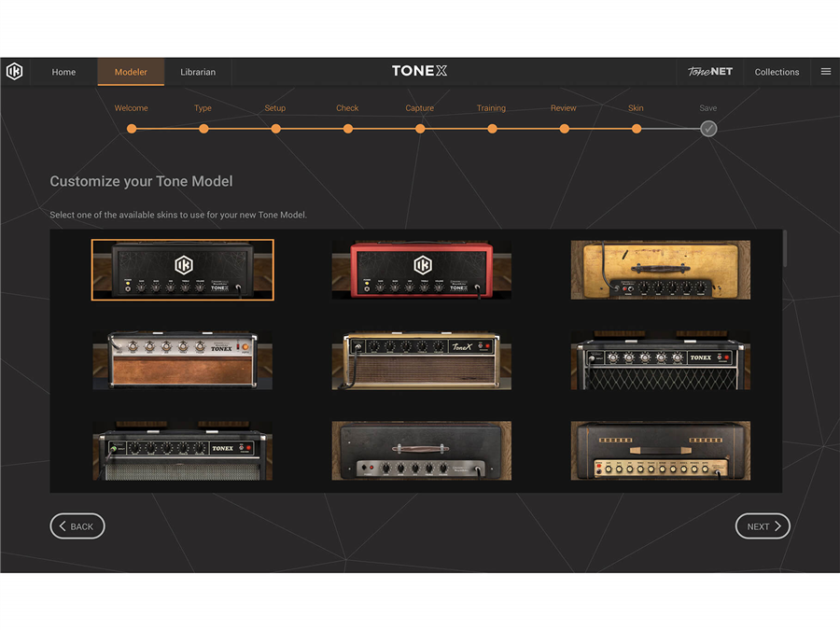Screen dimensions: 840x630
Task: Choose the cream ToneX script amp skin
Action: tap(422, 359)
